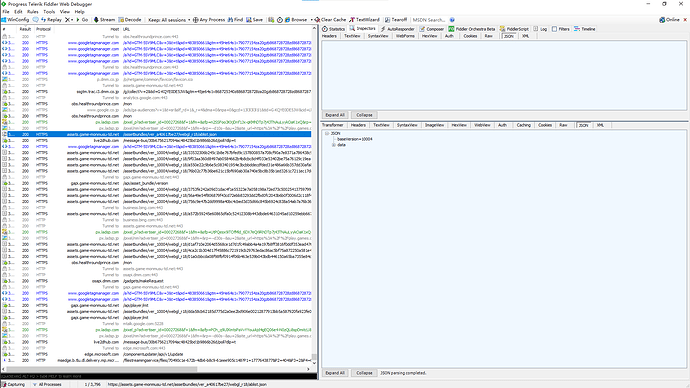Select ImageView response inspector tab
This screenshot has height=388, width=690.
(434, 125)
